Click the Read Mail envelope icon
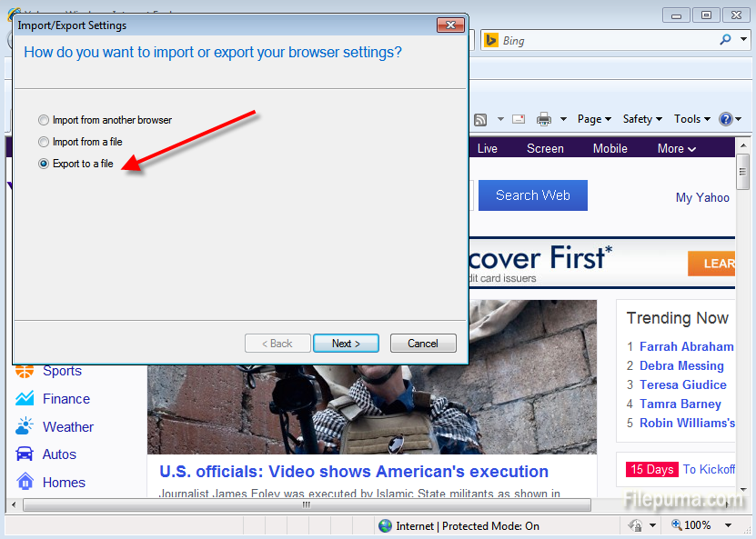 [519, 119]
